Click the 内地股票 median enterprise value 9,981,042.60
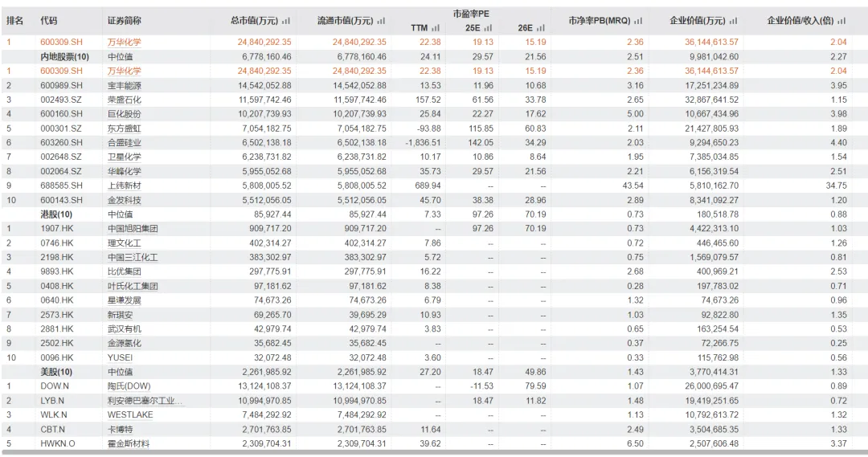The width and height of the screenshot is (868, 457). click(714, 56)
